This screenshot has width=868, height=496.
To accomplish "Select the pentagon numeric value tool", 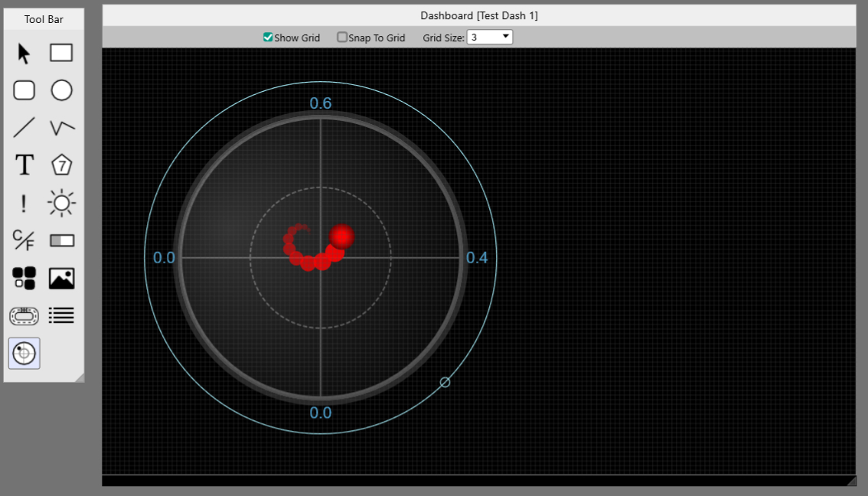I will pyautogui.click(x=61, y=165).
